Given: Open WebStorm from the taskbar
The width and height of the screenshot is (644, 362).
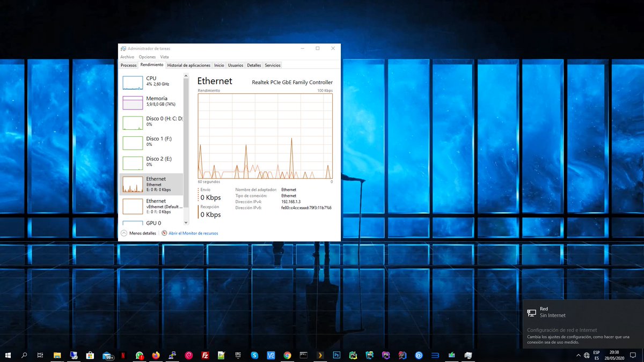Looking at the screenshot, I should [369, 355].
